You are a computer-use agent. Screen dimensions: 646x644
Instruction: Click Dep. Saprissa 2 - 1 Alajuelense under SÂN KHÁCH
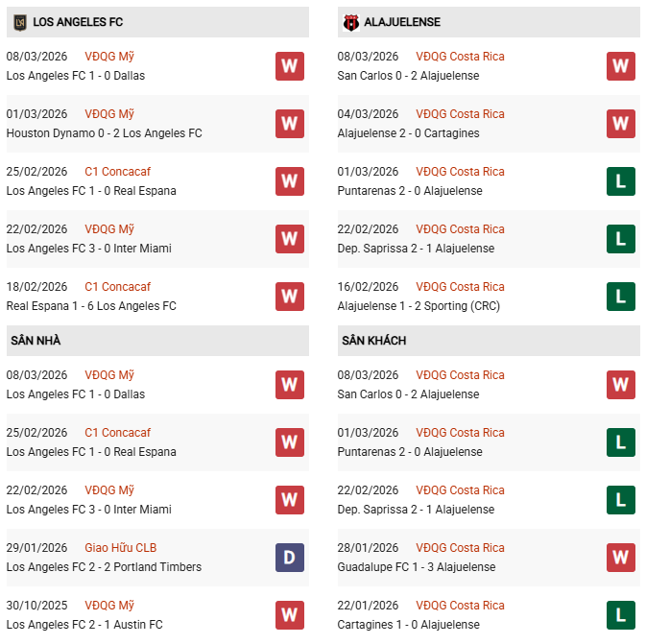click(x=416, y=510)
